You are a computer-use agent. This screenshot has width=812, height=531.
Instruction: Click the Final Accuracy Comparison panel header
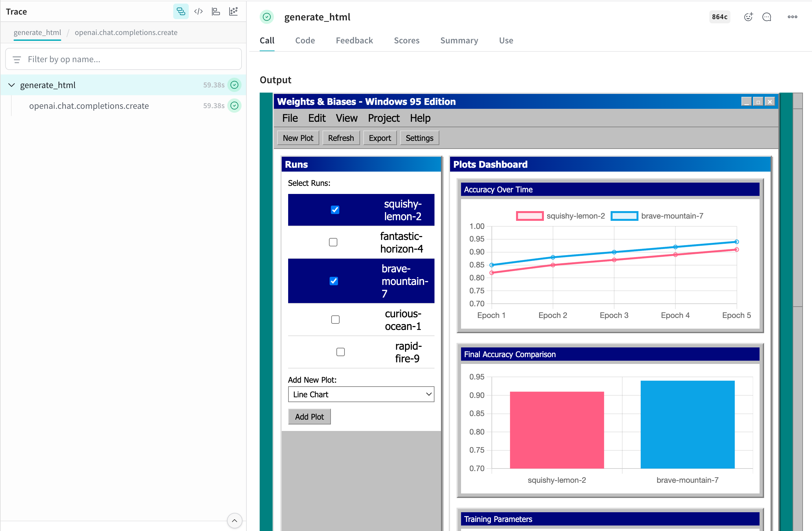coord(610,354)
